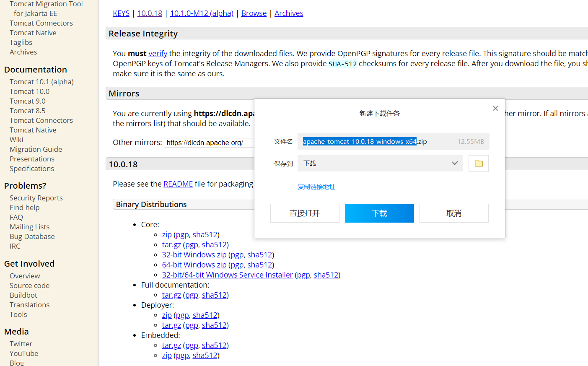Expand the save location dropdown
This screenshot has height=366, width=588.
click(x=454, y=163)
